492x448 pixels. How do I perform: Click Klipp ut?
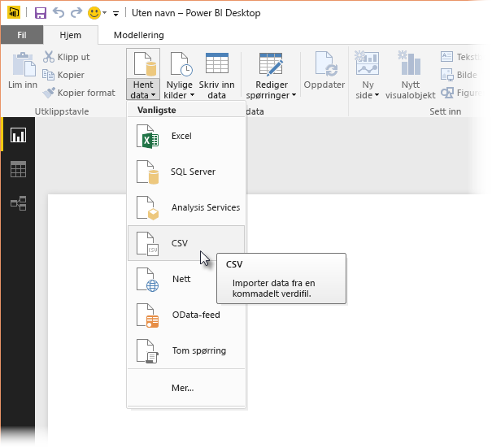[66, 57]
